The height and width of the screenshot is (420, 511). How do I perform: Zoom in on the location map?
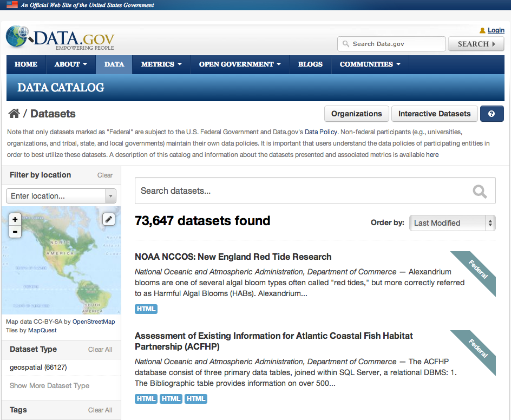pyautogui.click(x=15, y=219)
